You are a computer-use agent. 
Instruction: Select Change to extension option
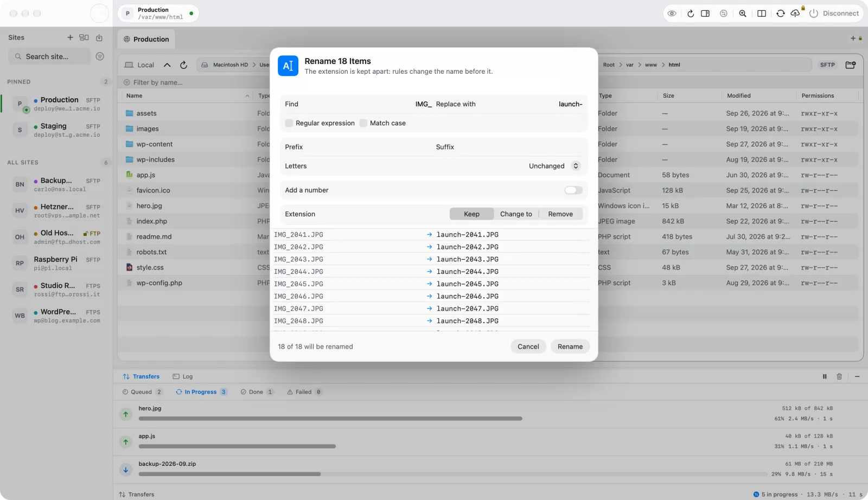[516, 214]
